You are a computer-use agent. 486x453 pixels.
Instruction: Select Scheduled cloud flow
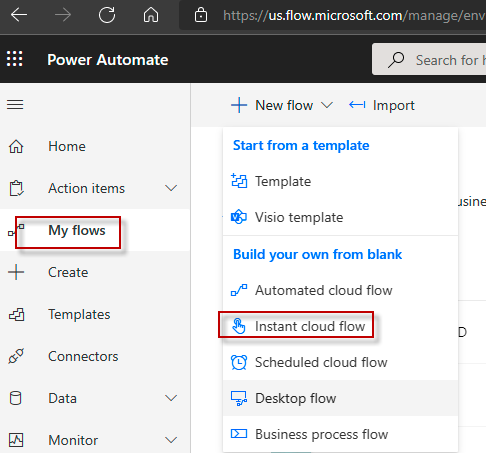pyautogui.click(x=340, y=362)
